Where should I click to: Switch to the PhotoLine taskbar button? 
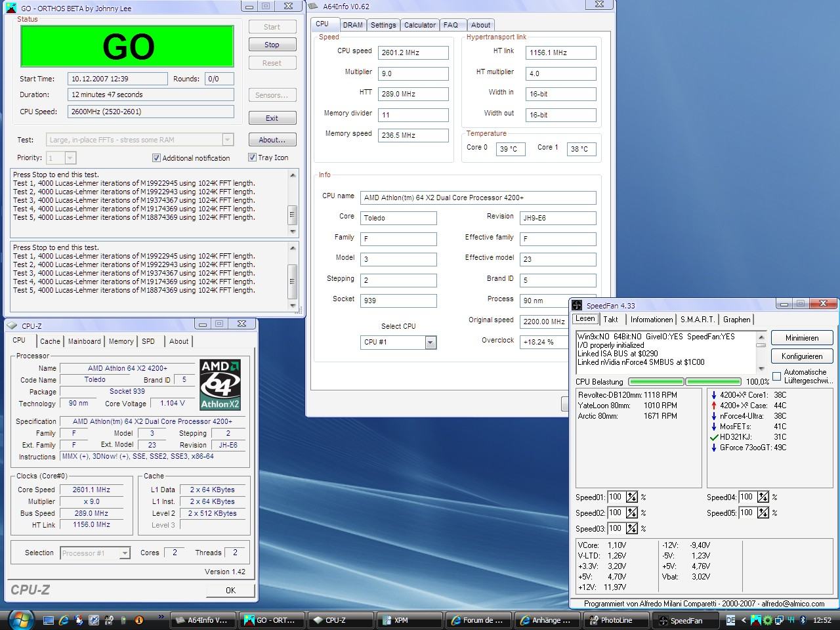pyautogui.click(x=616, y=620)
